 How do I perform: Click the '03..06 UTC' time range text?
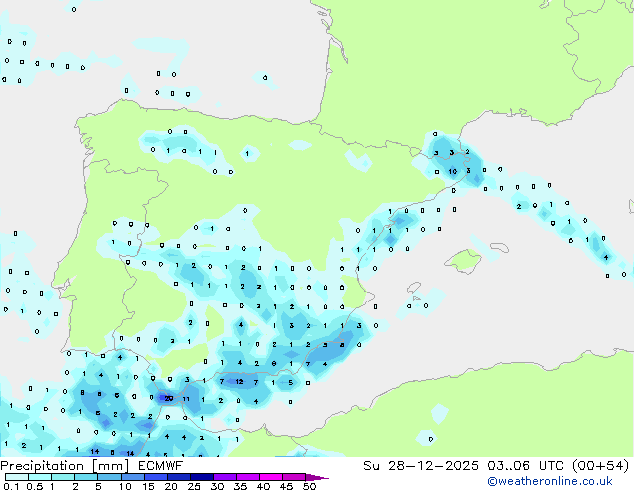[525, 466]
